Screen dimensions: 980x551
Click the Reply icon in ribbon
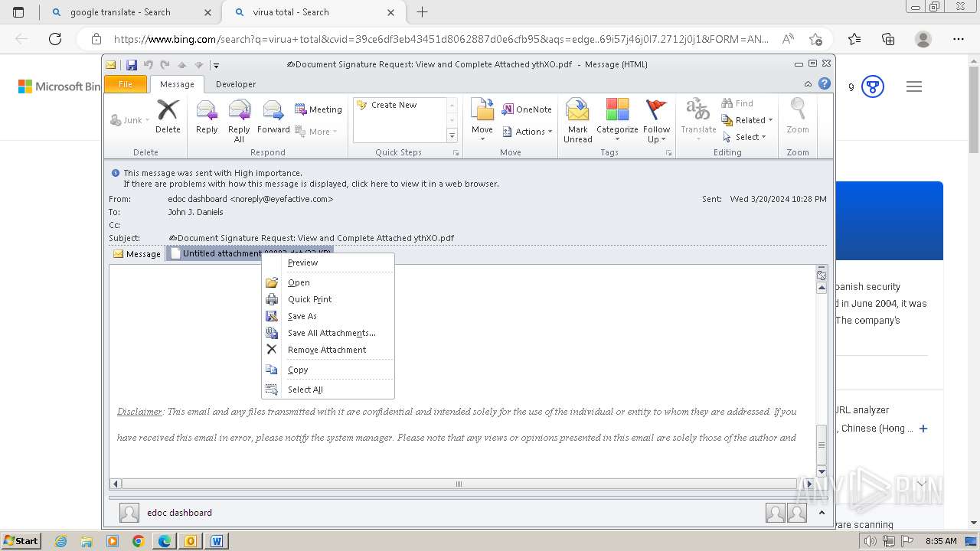point(207,116)
